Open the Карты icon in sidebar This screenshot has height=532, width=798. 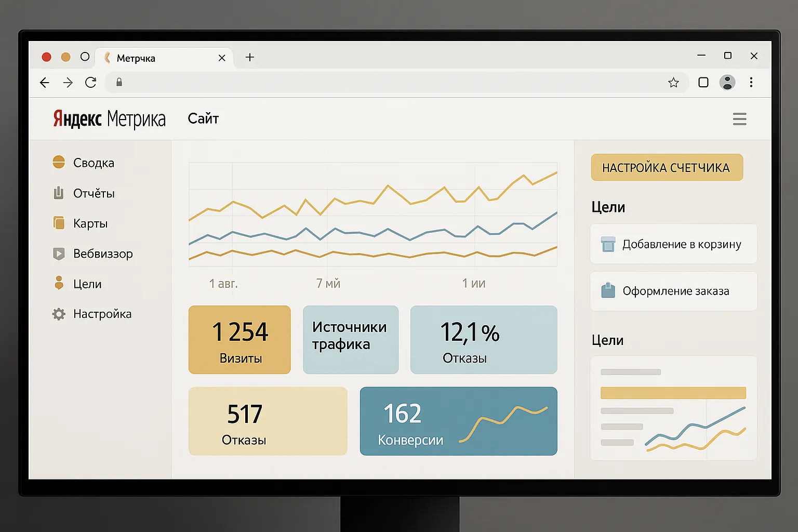pos(59,223)
